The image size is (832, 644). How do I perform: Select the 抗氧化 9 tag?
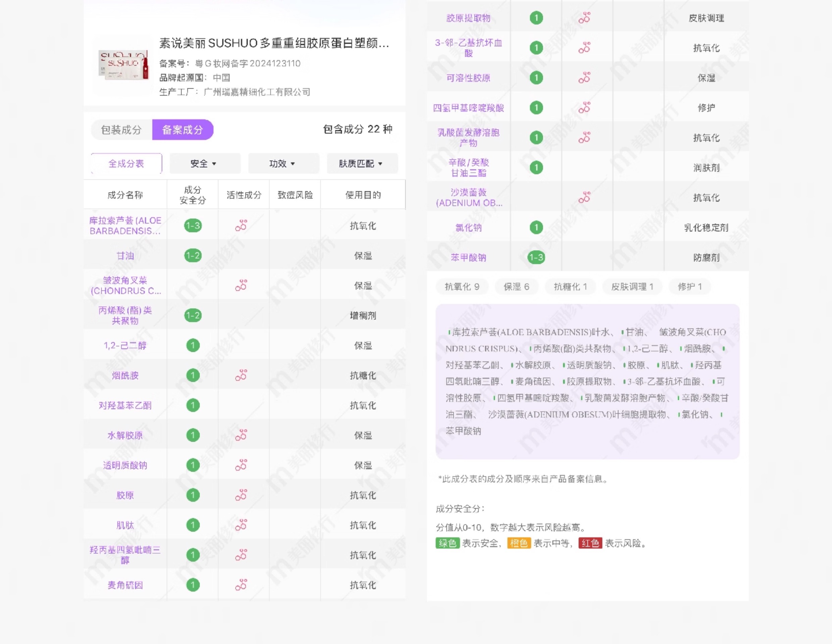[x=462, y=287]
